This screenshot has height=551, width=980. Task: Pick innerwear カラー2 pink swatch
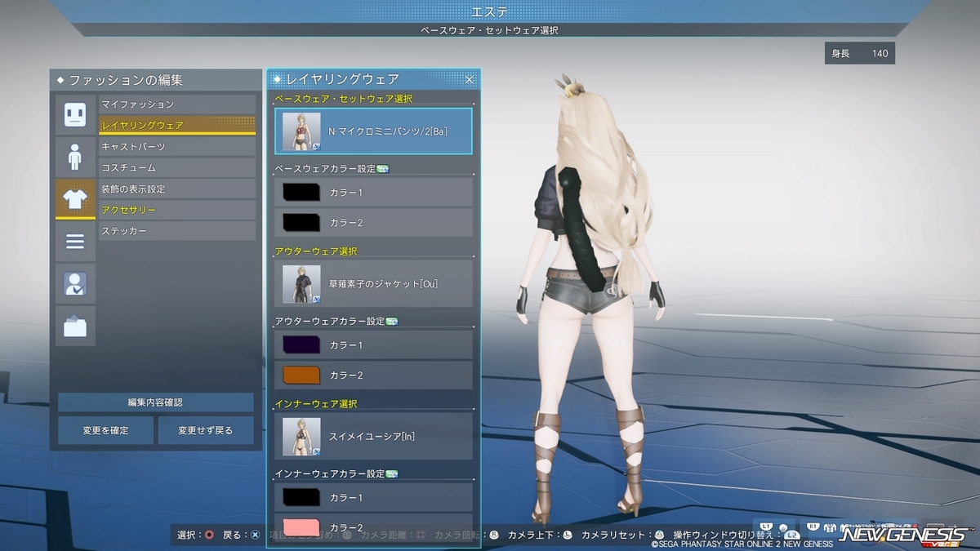click(301, 527)
